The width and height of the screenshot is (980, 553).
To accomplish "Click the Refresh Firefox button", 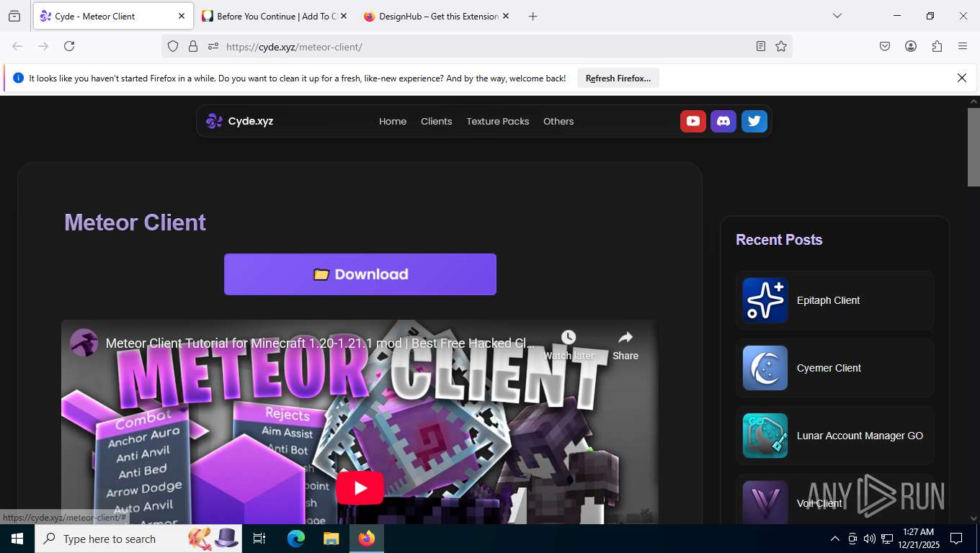I will [618, 78].
